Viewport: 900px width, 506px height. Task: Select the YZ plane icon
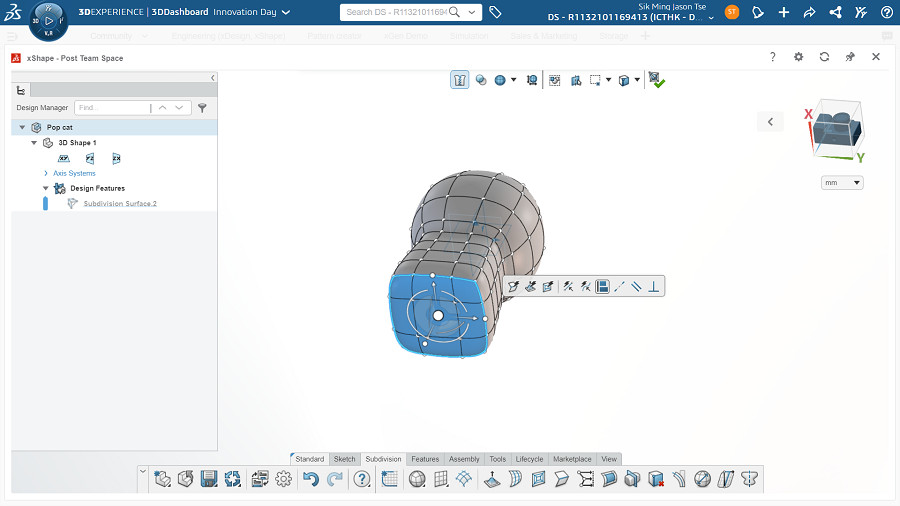pyautogui.click(x=90, y=158)
